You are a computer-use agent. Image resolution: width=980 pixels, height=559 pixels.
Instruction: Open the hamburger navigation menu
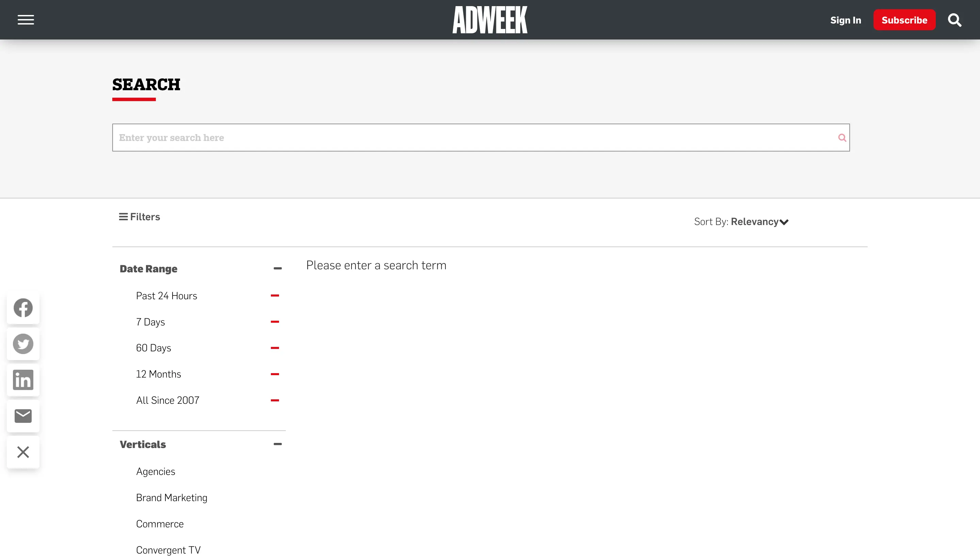(x=26, y=20)
